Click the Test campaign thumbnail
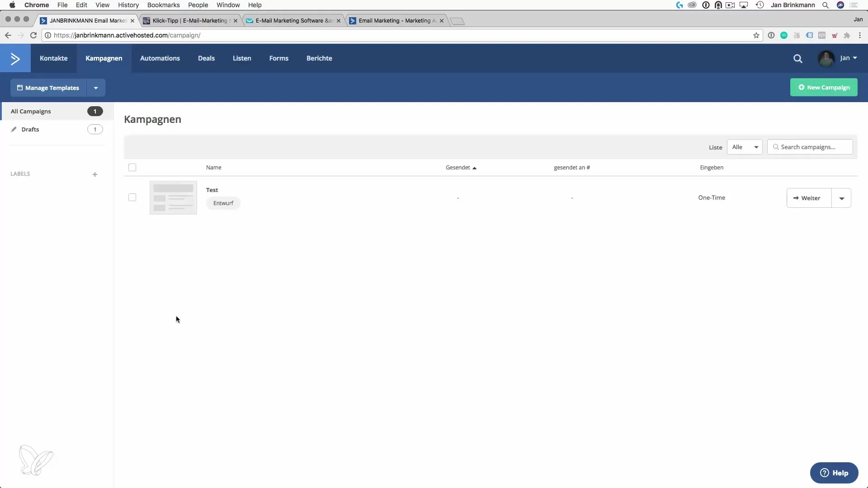868x488 pixels. pos(173,198)
